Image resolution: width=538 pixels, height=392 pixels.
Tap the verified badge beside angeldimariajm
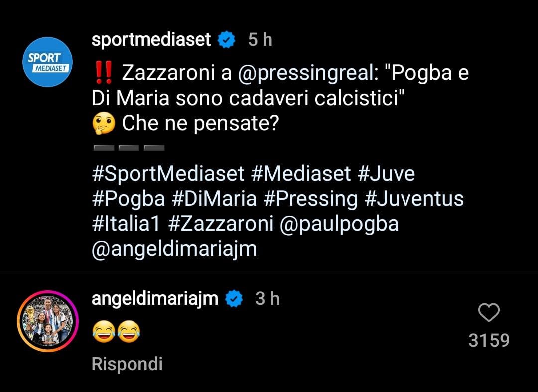(x=234, y=299)
